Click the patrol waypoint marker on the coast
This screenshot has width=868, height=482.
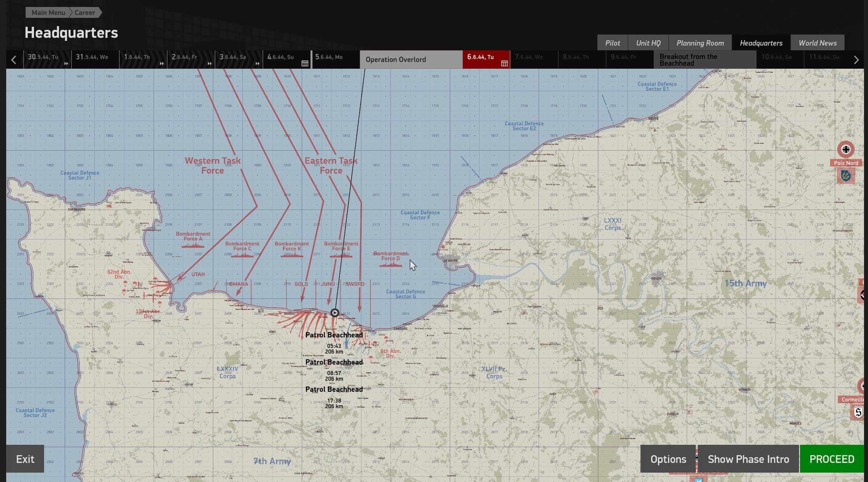(x=335, y=313)
